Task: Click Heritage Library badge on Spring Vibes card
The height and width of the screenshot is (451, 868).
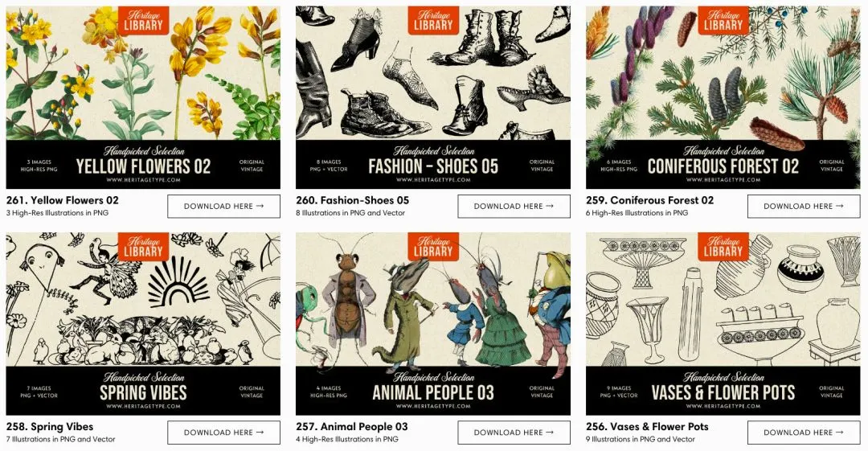Action: point(143,247)
